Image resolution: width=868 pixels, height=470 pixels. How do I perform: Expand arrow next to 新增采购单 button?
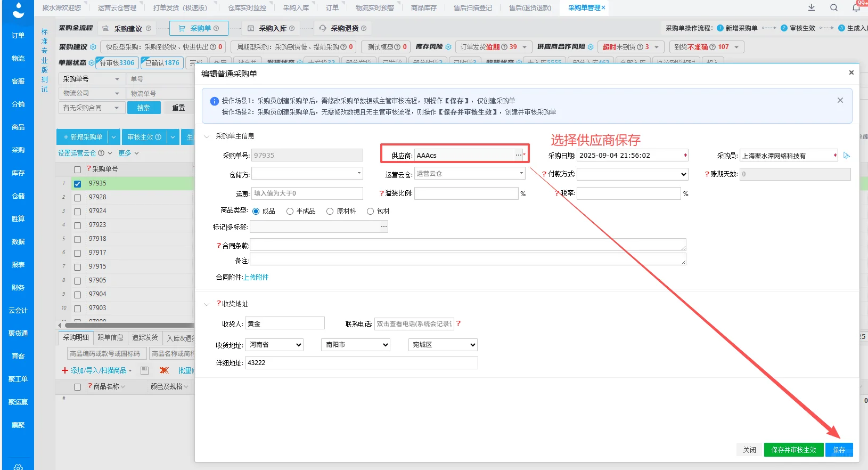coord(113,137)
